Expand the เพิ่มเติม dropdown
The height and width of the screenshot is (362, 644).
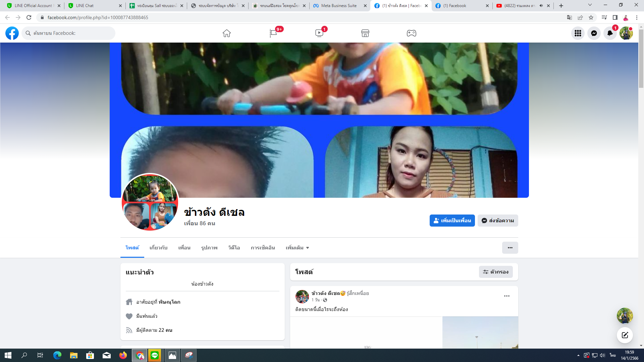click(x=297, y=248)
